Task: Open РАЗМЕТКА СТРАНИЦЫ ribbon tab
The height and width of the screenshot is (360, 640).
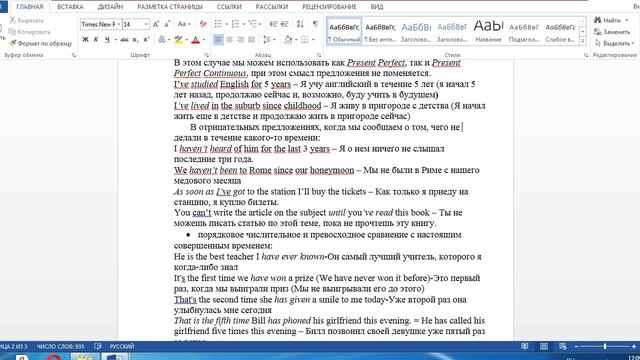Action: point(170,7)
